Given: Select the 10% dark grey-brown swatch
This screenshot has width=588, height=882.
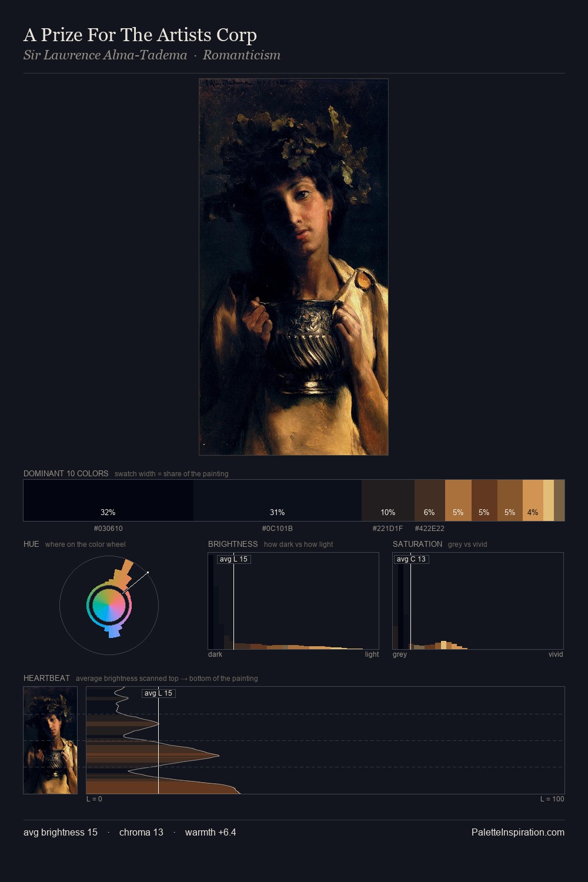Looking at the screenshot, I should (388, 500).
